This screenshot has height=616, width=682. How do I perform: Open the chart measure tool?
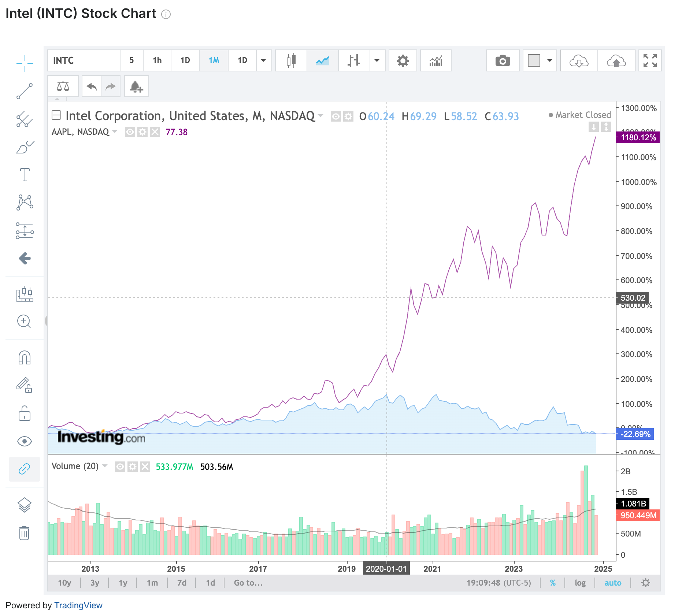[25, 294]
